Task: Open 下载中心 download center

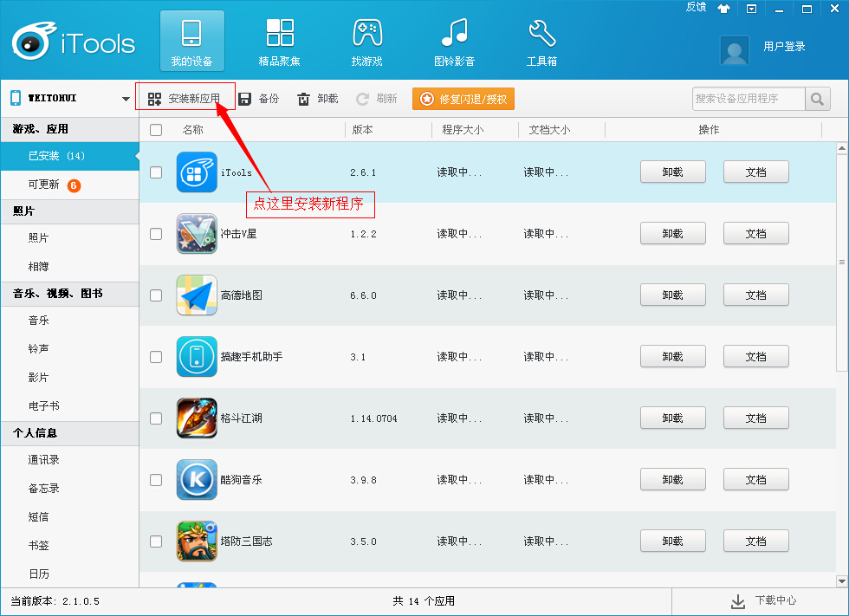Action: (x=763, y=601)
